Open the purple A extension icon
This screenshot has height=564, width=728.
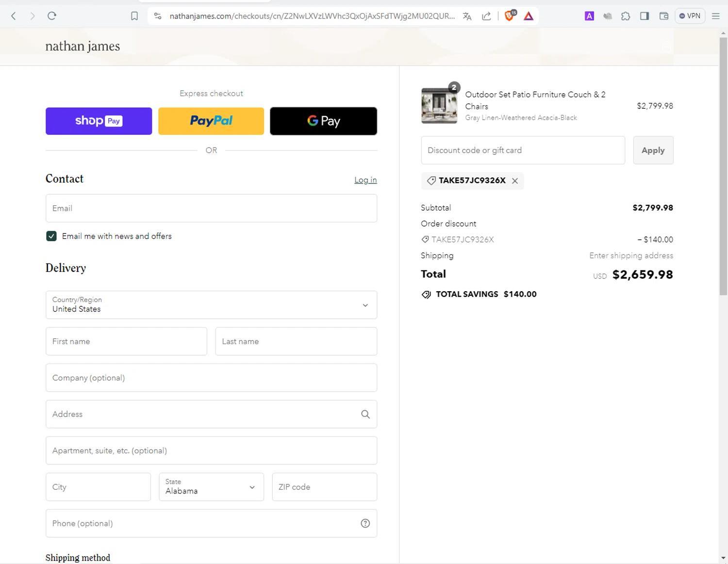(x=589, y=16)
